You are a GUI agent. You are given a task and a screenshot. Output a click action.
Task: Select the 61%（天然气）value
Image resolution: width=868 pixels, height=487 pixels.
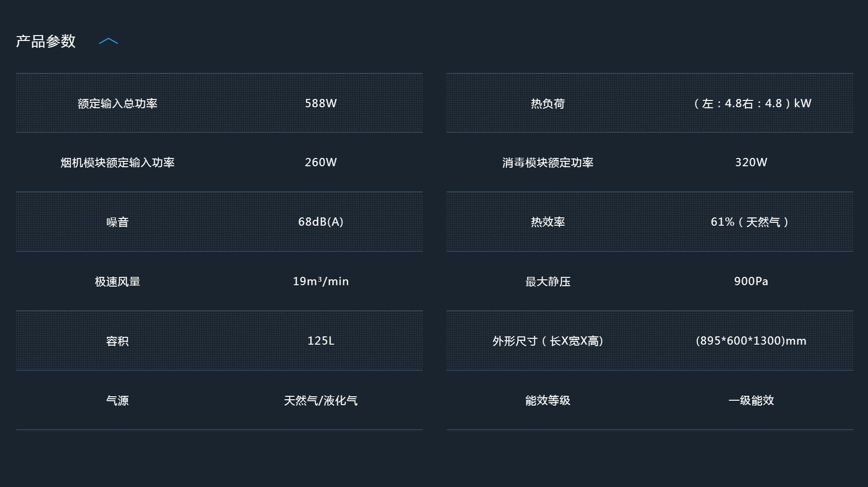[x=751, y=222]
